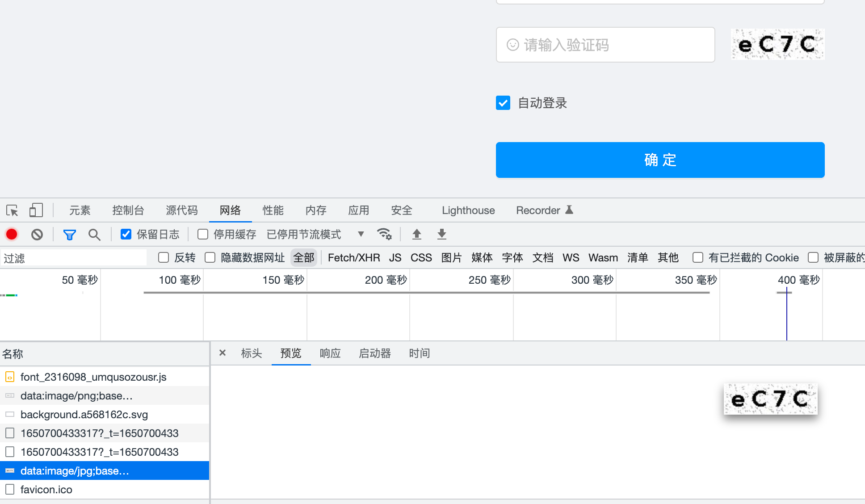Click the captcha preview image in panel
Viewport: 865px width, 504px height.
771,399
